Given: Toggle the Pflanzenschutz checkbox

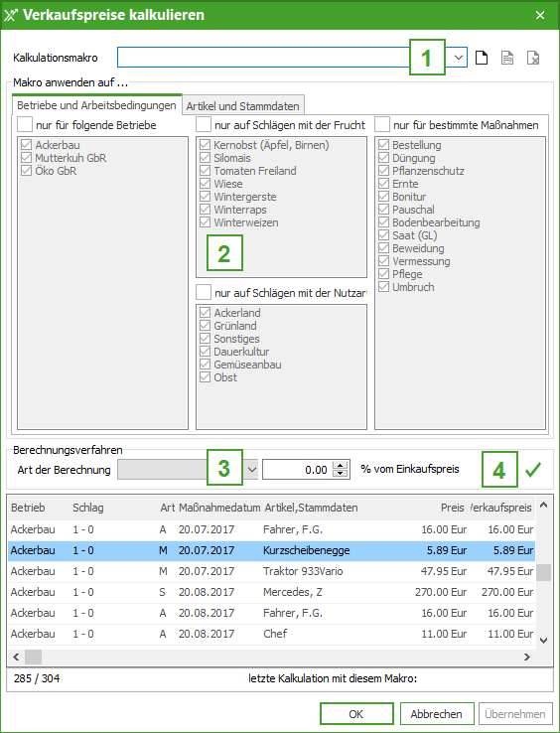Looking at the screenshot, I should [x=383, y=171].
